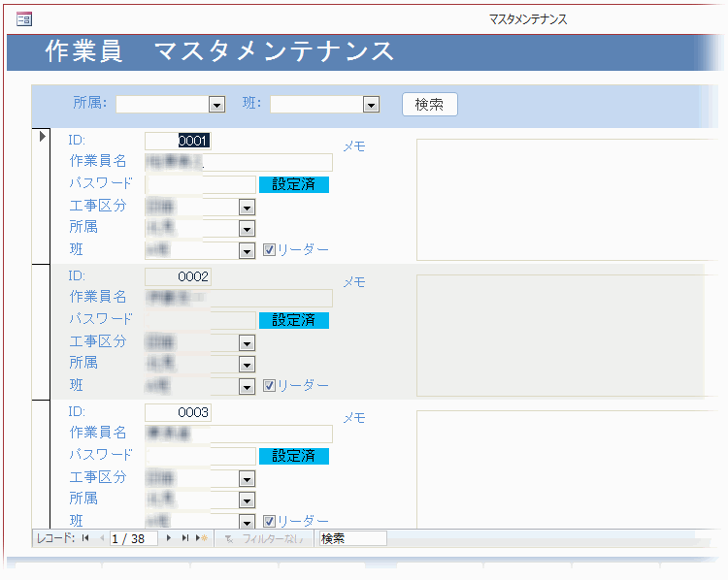The height and width of the screenshot is (580, 728).
Task: Click the 検索 search button
Action: click(429, 105)
